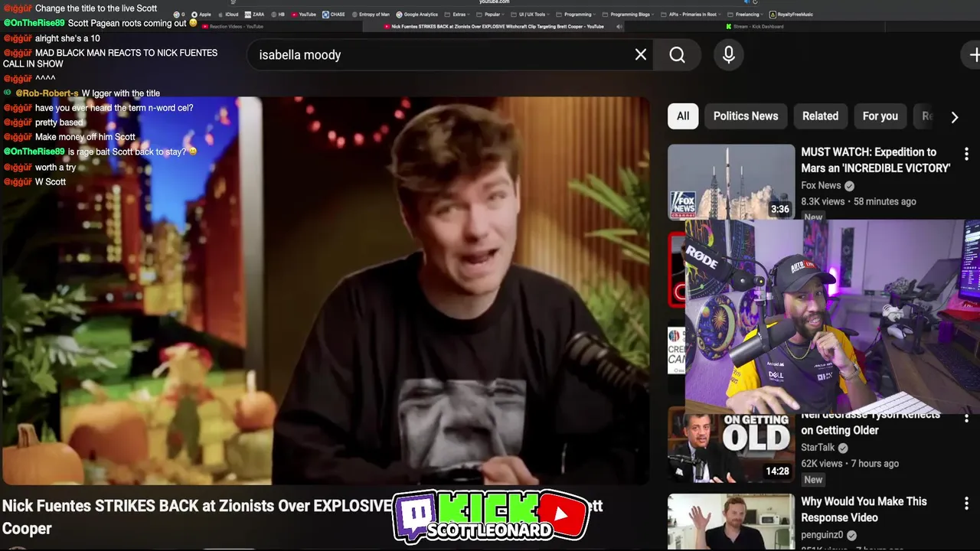
Task: Click the penguinz0 verified checkmark badge
Action: (851, 536)
